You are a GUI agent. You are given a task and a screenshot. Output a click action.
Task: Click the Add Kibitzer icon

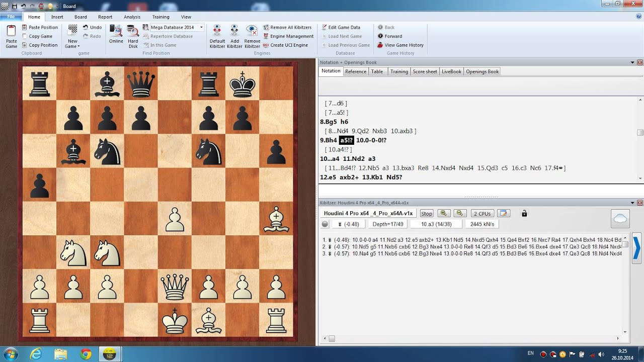click(x=234, y=36)
